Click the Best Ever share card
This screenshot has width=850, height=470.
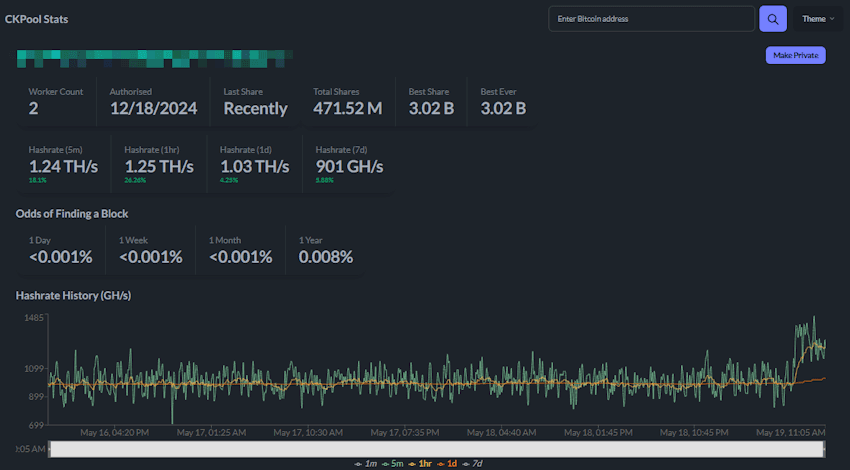click(503, 102)
